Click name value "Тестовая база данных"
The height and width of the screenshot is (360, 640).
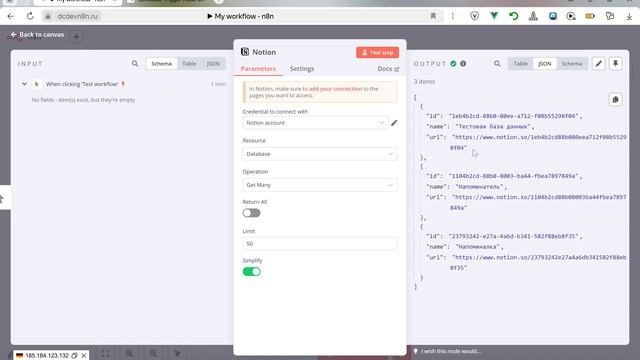(x=493, y=127)
